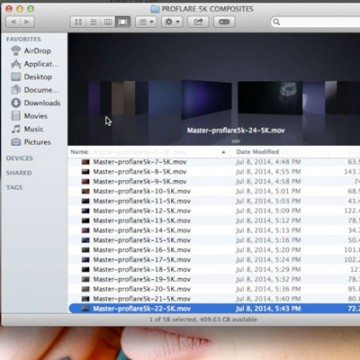The height and width of the screenshot is (360, 360).
Task: Select Master-proflare5k-7-5K.mov
Action: (x=214, y=162)
